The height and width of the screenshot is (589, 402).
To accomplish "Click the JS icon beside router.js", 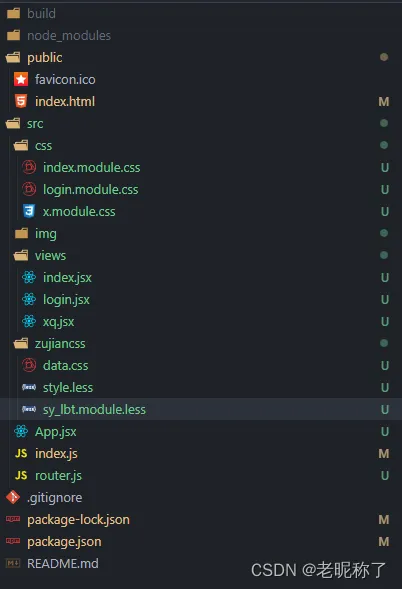I will coord(21,475).
